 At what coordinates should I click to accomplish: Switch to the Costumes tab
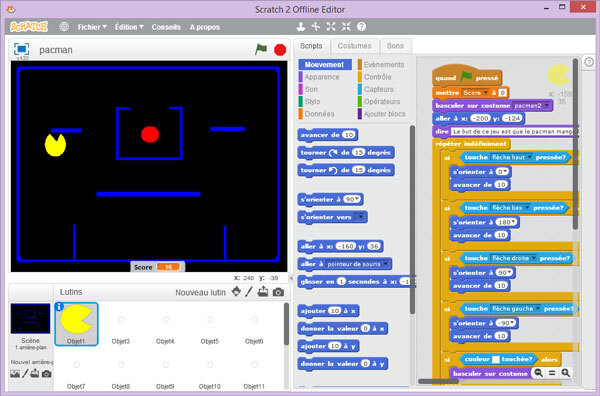354,46
